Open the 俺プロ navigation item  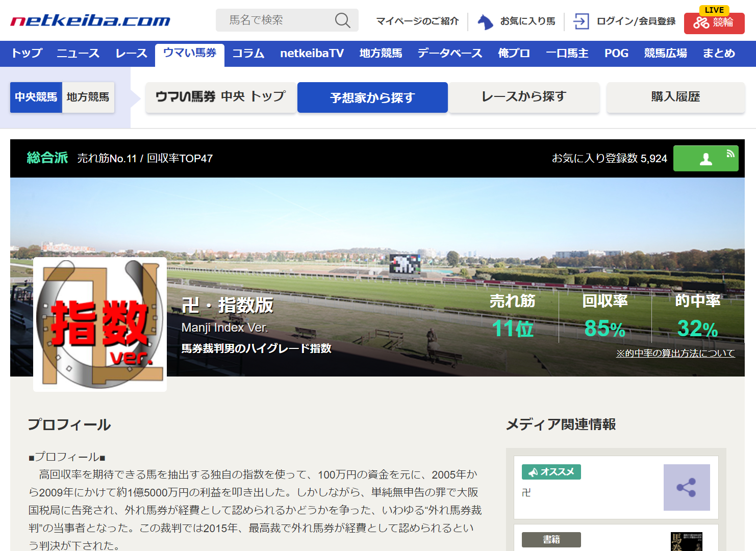(514, 53)
